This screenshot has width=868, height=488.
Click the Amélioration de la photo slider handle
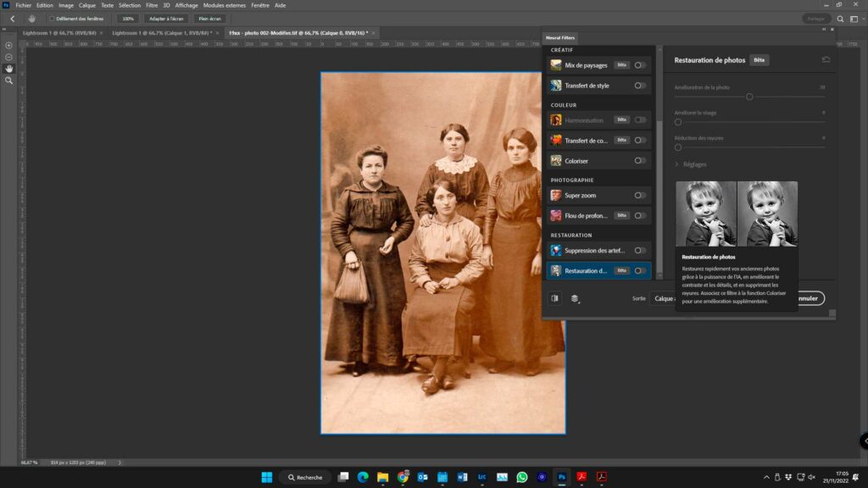749,97
